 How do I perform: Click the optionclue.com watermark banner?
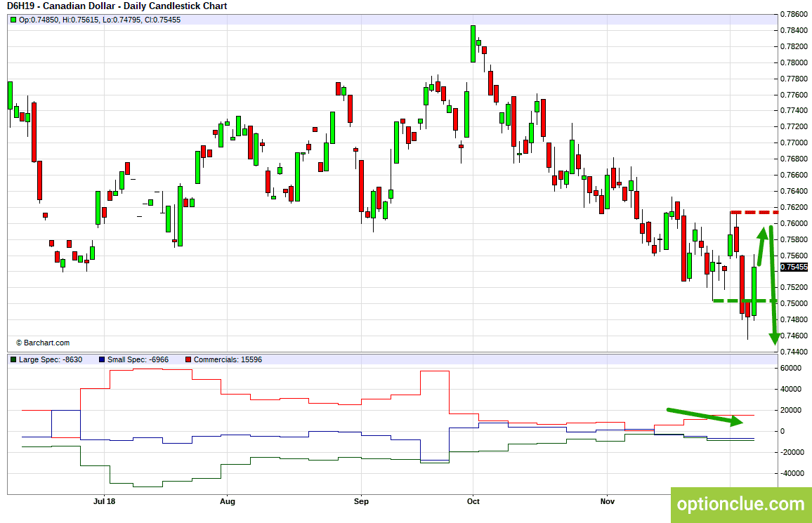pos(741,505)
